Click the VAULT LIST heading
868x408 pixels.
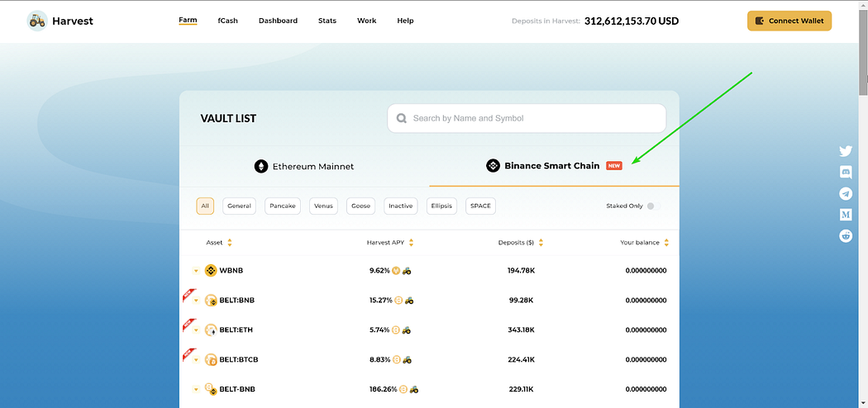click(228, 118)
